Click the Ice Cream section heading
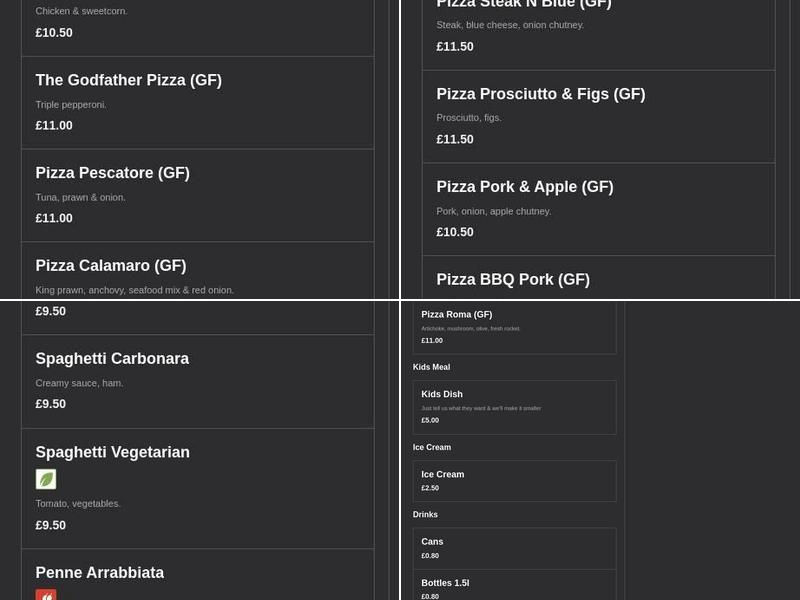 432,447
